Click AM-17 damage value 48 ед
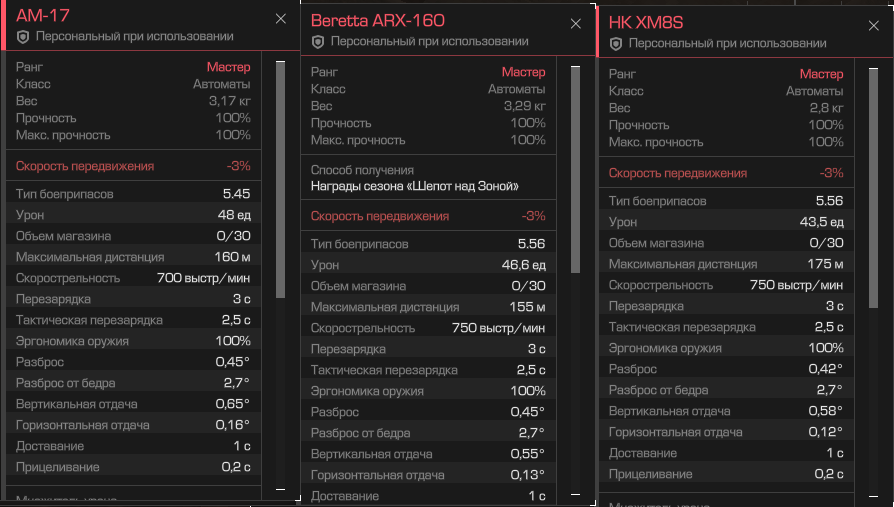Image resolution: width=894 pixels, height=507 pixels. [234, 215]
